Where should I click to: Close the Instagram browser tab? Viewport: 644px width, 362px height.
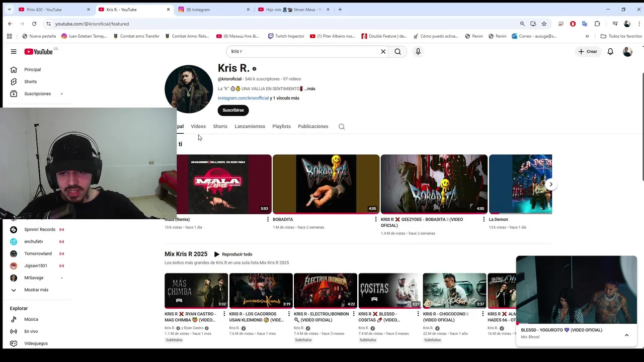tap(248, 9)
